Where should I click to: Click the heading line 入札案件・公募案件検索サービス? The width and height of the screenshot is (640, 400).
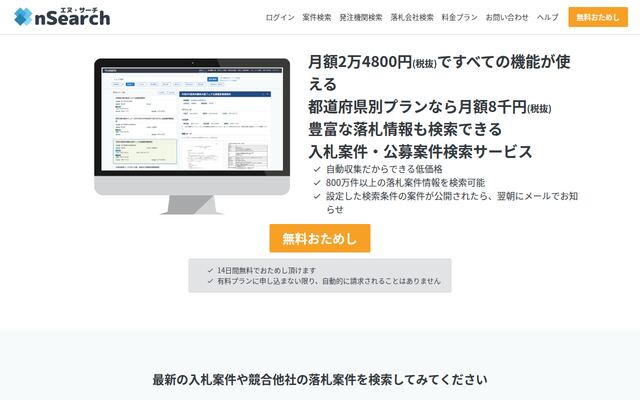420,152
